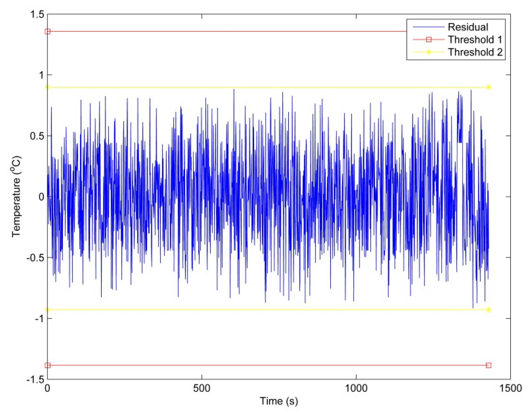
Task: Click the red square marker at upper-left Threshold 1 line
Action: (x=48, y=32)
